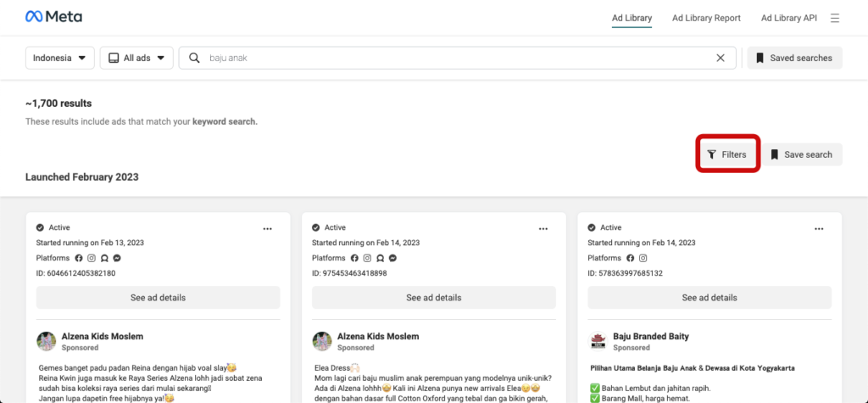This screenshot has height=403, width=868.
Task: Open three-dot menu on ad ID 6046612405382180
Action: click(267, 228)
